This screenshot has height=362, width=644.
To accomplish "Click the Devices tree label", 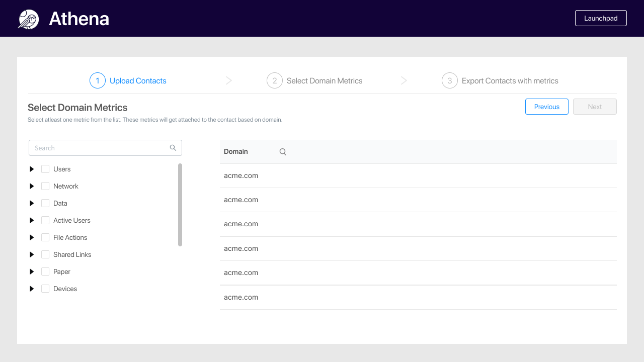I will [x=65, y=289].
